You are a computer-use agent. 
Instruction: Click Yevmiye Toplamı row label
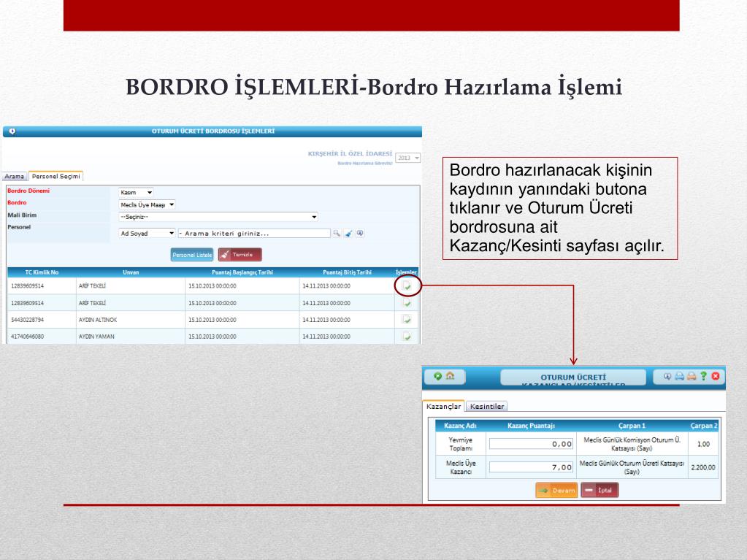[x=461, y=444]
